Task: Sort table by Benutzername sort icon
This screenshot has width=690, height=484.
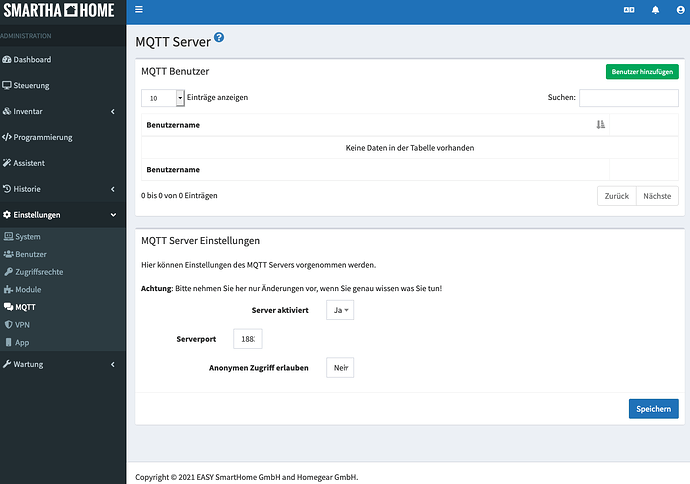Action: click(x=600, y=125)
